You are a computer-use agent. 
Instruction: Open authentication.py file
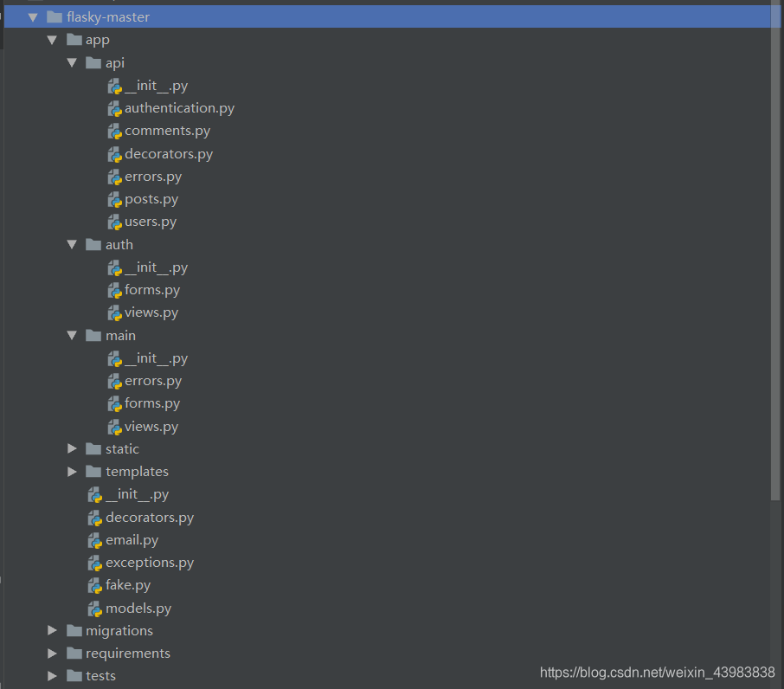point(179,108)
